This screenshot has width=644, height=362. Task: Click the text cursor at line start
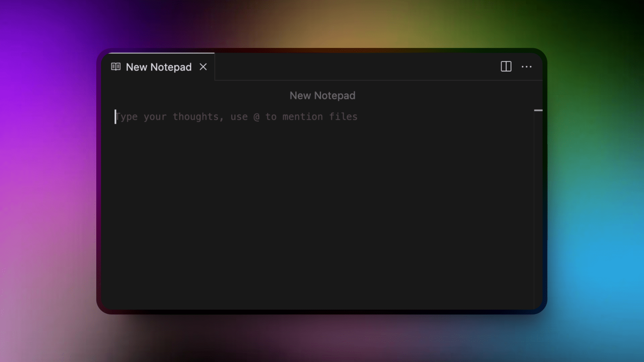tap(115, 117)
